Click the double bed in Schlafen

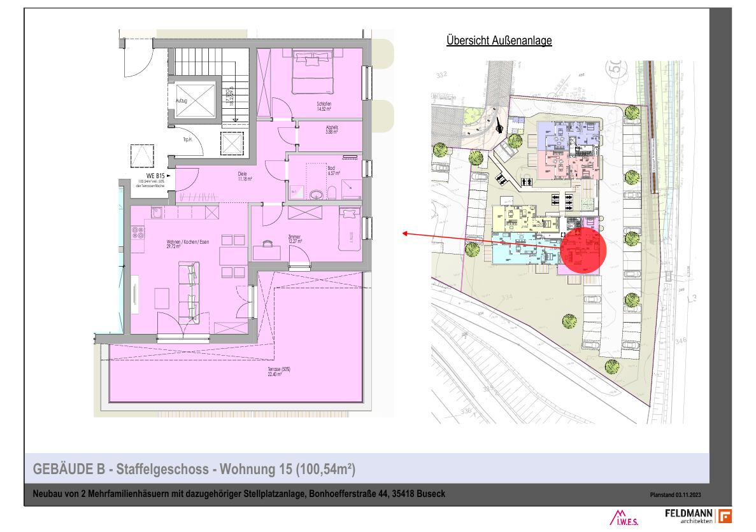313,72
